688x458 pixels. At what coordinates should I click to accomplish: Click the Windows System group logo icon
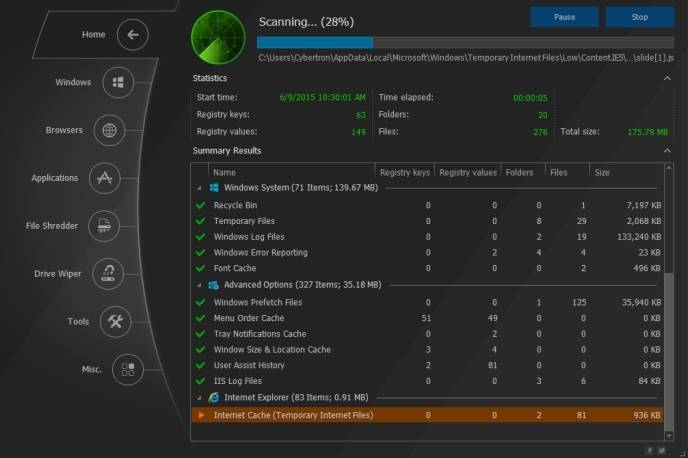tap(214, 188)
